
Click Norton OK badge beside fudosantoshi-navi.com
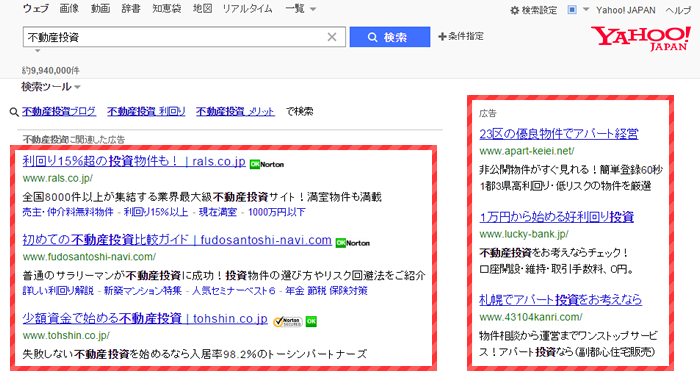pyautogui.click(x=353, y=243)
